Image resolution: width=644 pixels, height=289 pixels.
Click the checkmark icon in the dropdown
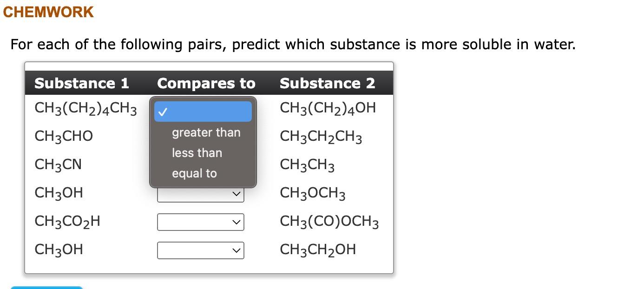[x=163, y=111]
